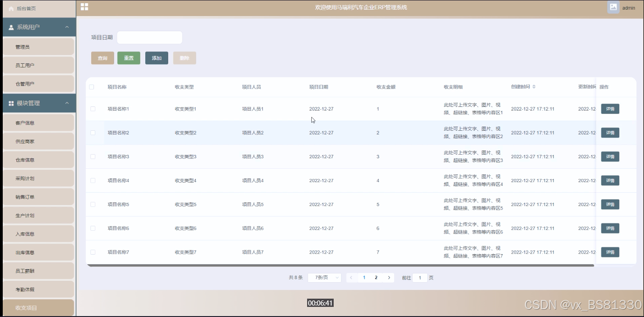Screen dimensions: 644x317
Task: Check the box for 项目名称3 row
Action: pos(93,156)
